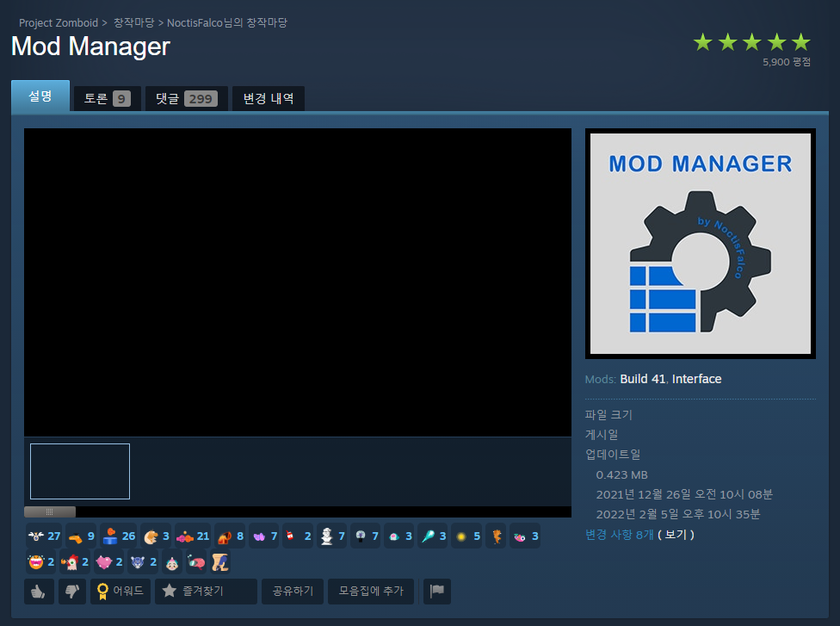Report this item with the flag icon

(x=437, y=592)
